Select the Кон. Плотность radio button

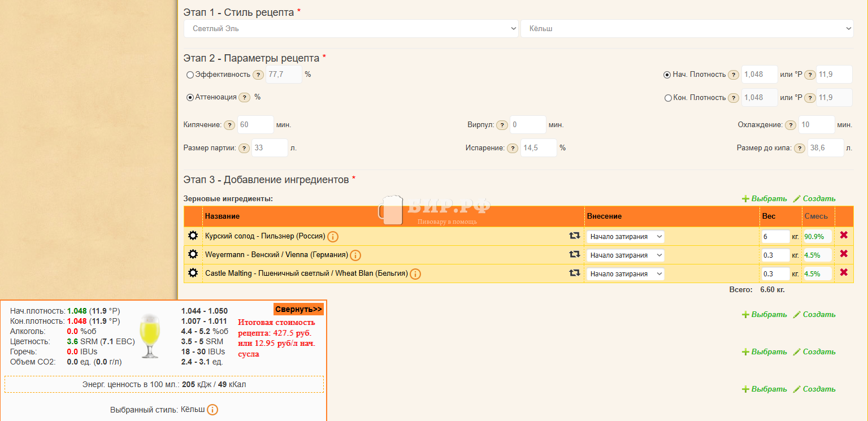[x=668, y=98]
